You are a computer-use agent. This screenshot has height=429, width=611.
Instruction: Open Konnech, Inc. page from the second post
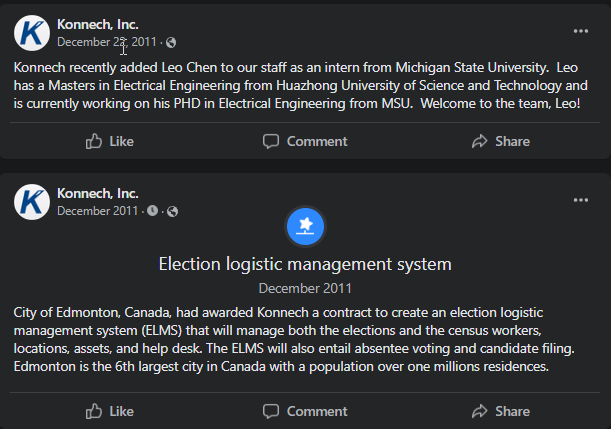pyautogui.click(x=98, y=193)
